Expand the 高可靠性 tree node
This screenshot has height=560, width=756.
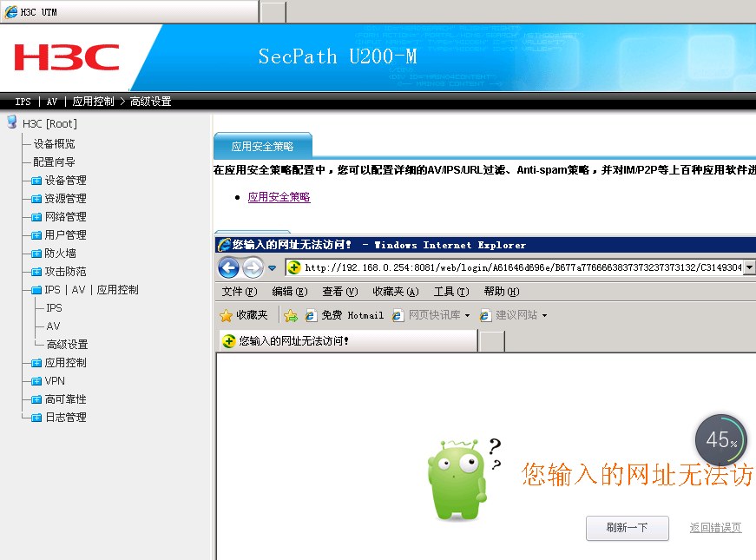pyautogui.click(x=36, y=399)
